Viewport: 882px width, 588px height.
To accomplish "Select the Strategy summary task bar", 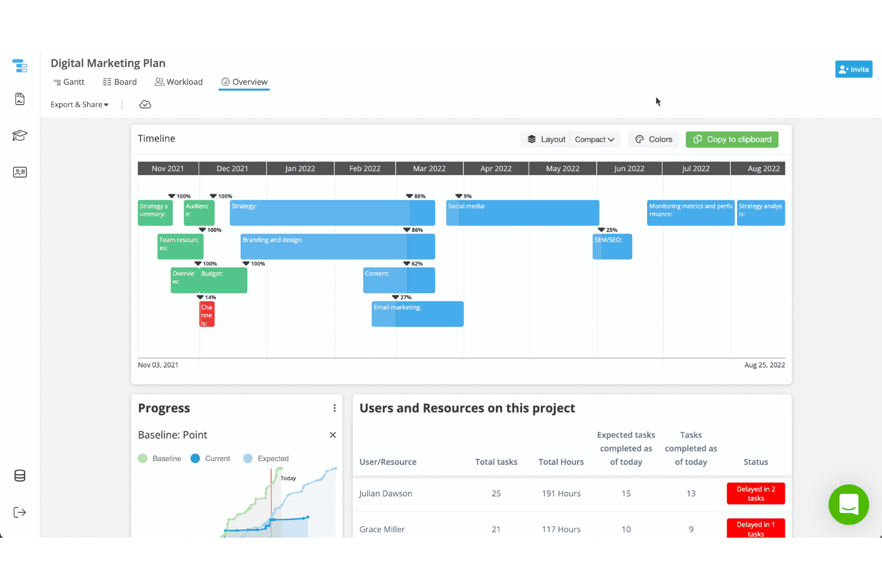I will 156,213.
